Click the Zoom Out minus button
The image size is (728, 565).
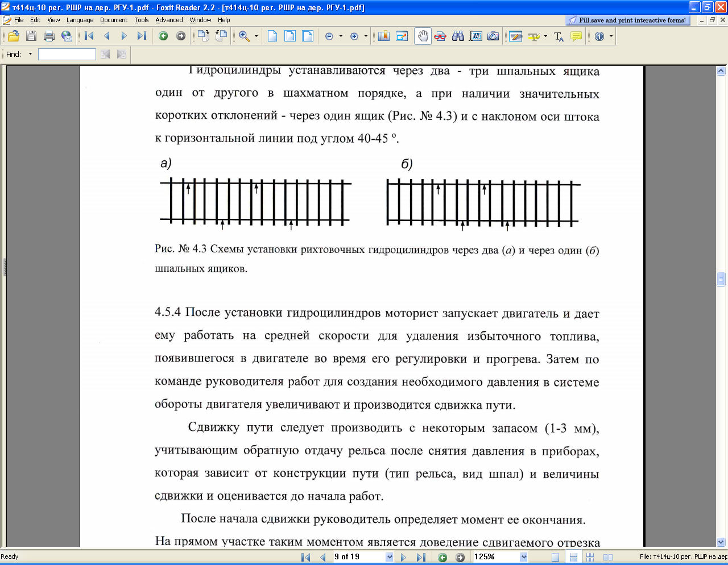329,36
